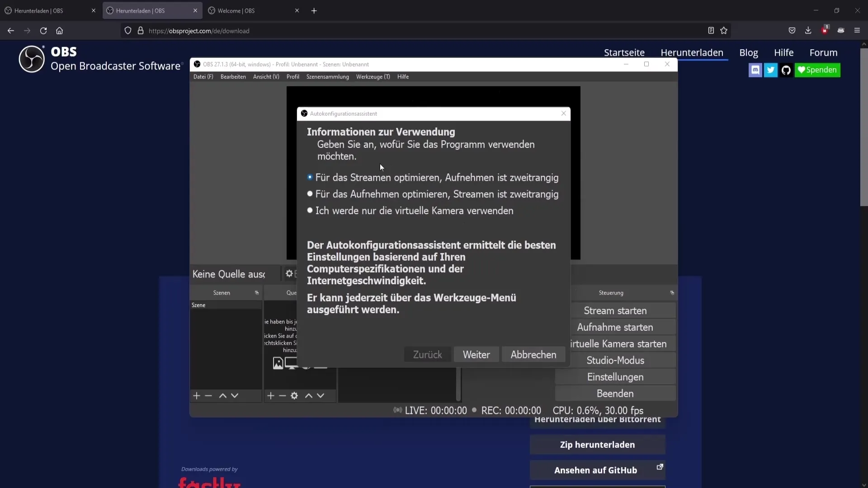
Task: Save page to Pocket
Action: click(x=792, y=31)
